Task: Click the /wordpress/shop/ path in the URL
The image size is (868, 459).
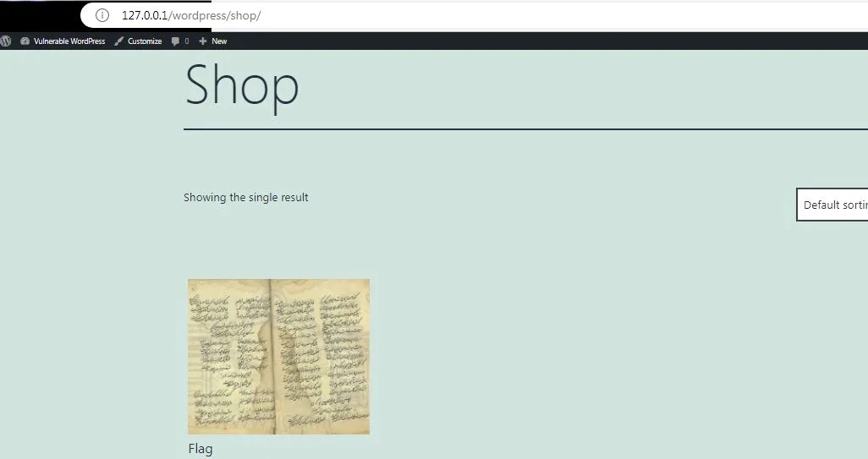Action: tap(217, 15)
